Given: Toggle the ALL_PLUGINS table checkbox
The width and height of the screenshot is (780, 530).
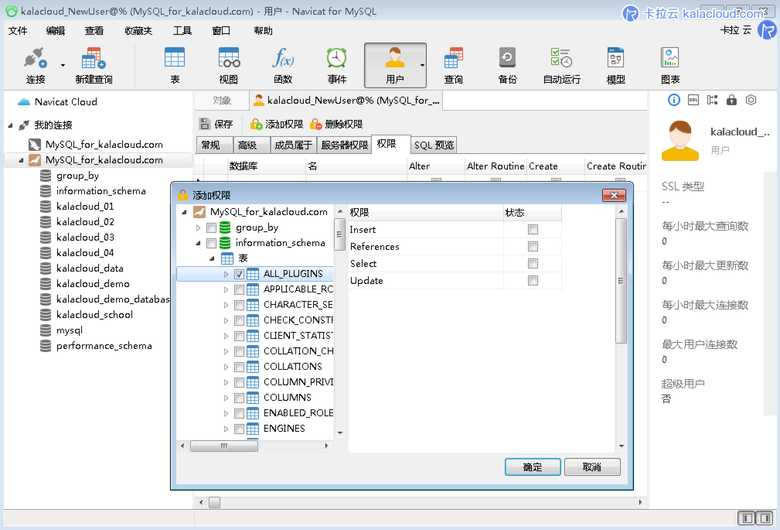Looking at the screenshot, I should (x=239, y=274).
